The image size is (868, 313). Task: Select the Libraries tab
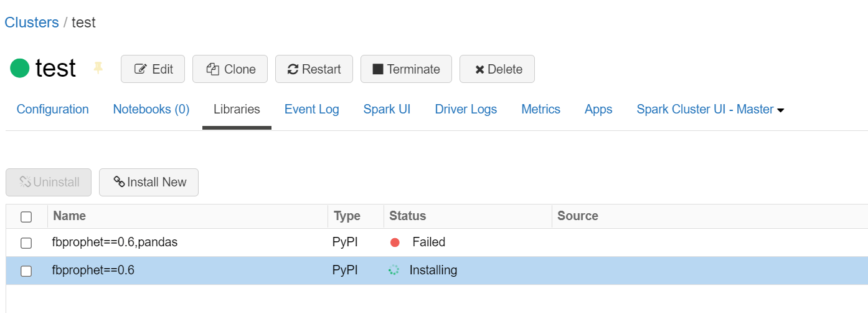coord(237,109)
